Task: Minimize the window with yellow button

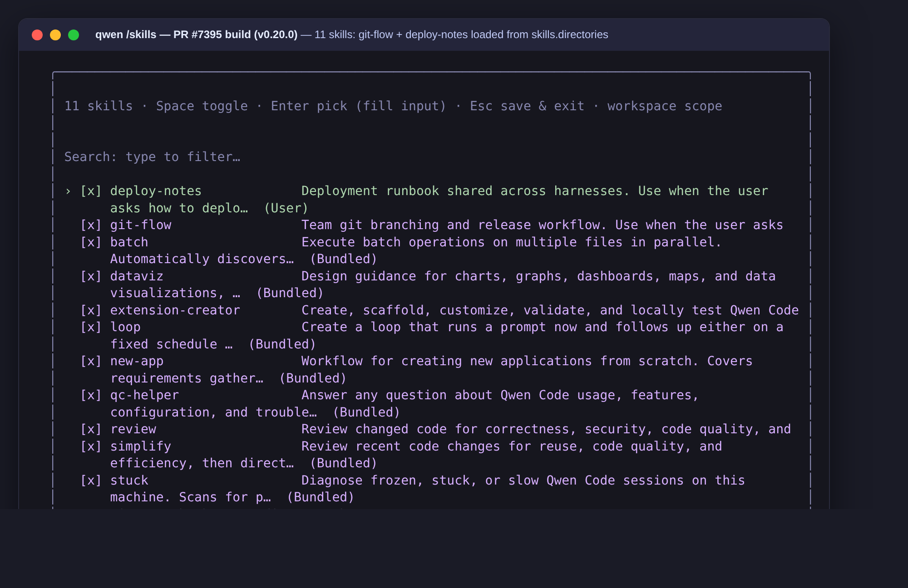Action: click(x=55, y=35)
